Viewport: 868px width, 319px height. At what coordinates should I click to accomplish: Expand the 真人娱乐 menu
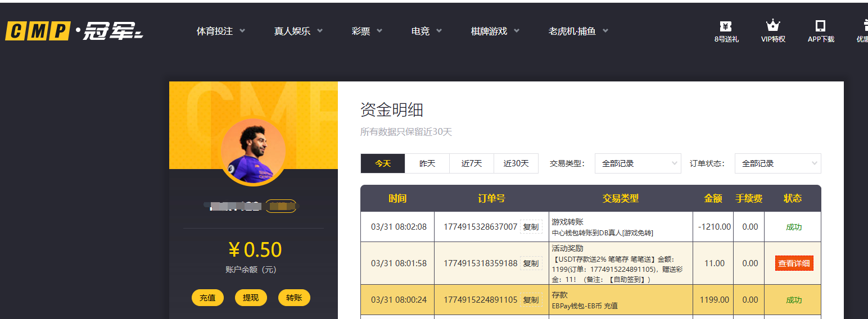[298, 31]
